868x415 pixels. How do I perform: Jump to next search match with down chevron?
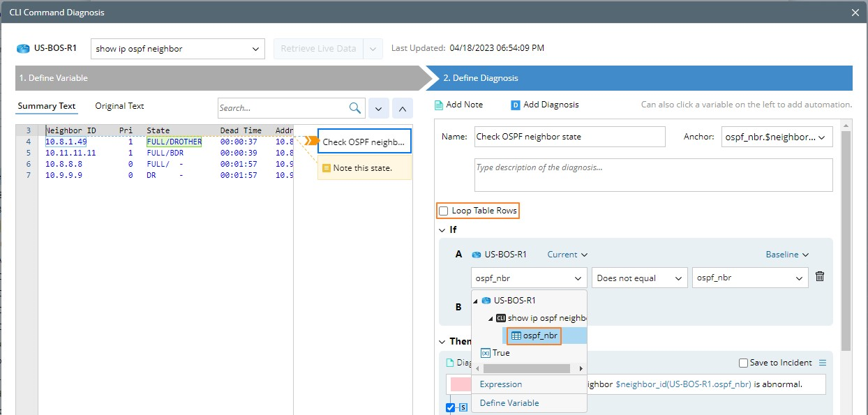pos(378,108)
